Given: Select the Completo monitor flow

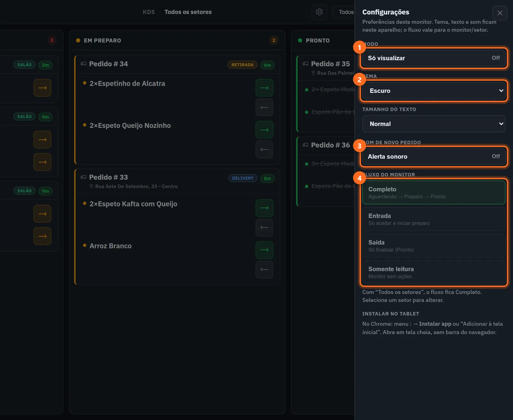Looking at the screenshot, I should click(434, 193).
